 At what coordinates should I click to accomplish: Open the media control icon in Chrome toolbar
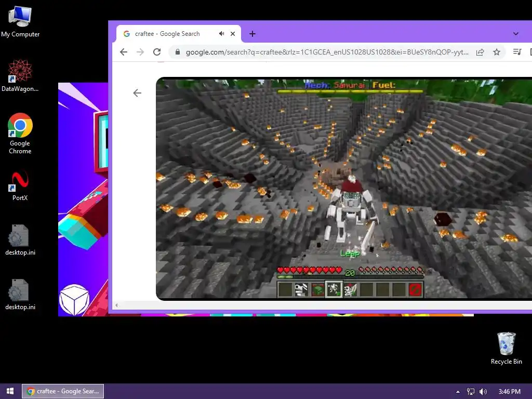517,52
